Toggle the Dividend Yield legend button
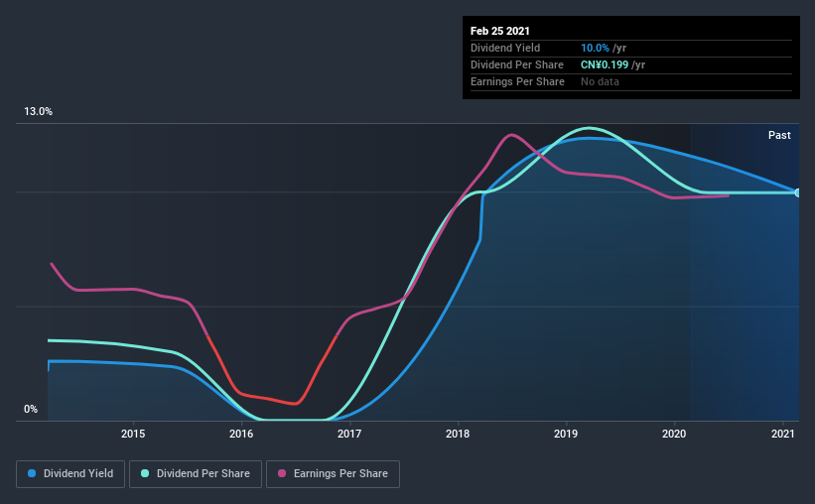Screen dimensions: 815x504 [x=70, y=474]
